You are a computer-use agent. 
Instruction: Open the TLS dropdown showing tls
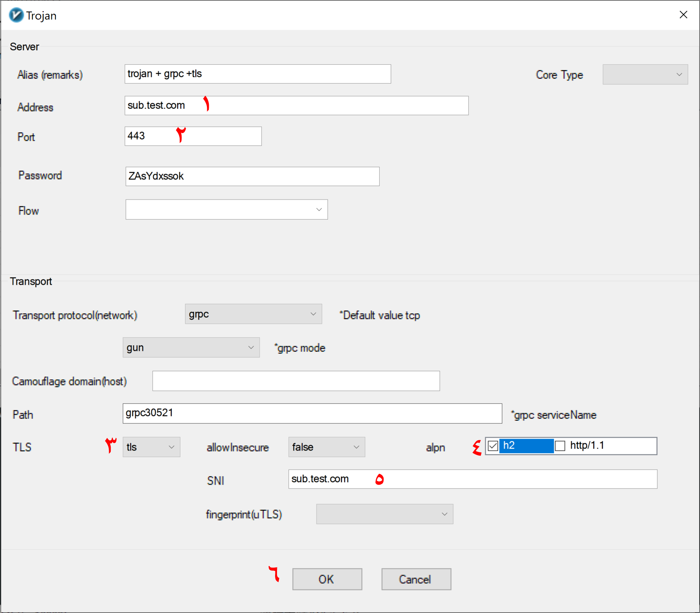[x=151, y=447]
